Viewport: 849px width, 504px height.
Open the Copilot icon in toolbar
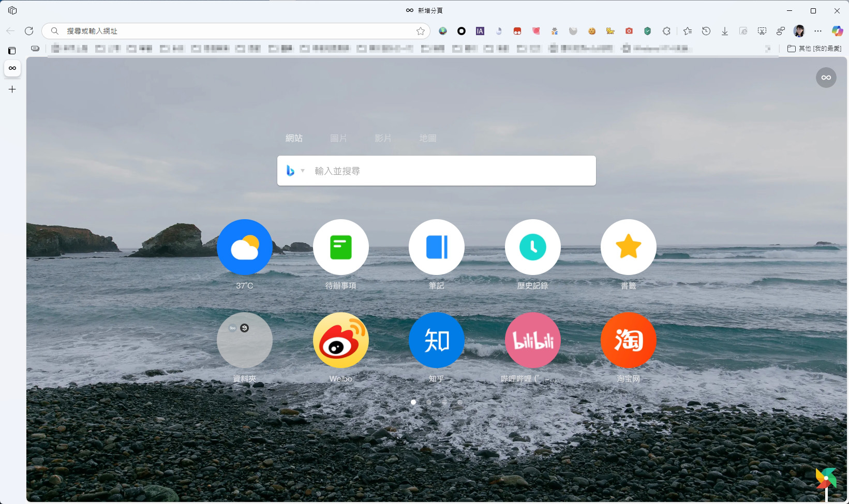click(x=837, y=31)
